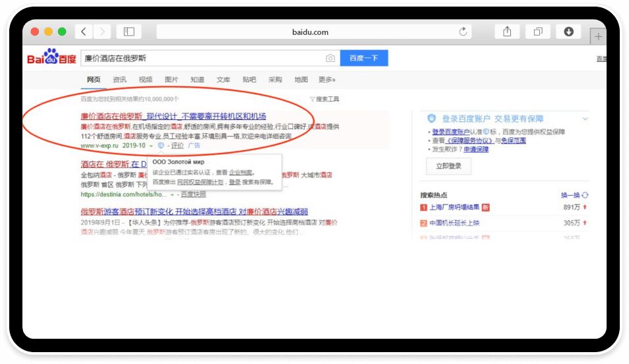Click the 评价 link on first result

tap(177, 146)
